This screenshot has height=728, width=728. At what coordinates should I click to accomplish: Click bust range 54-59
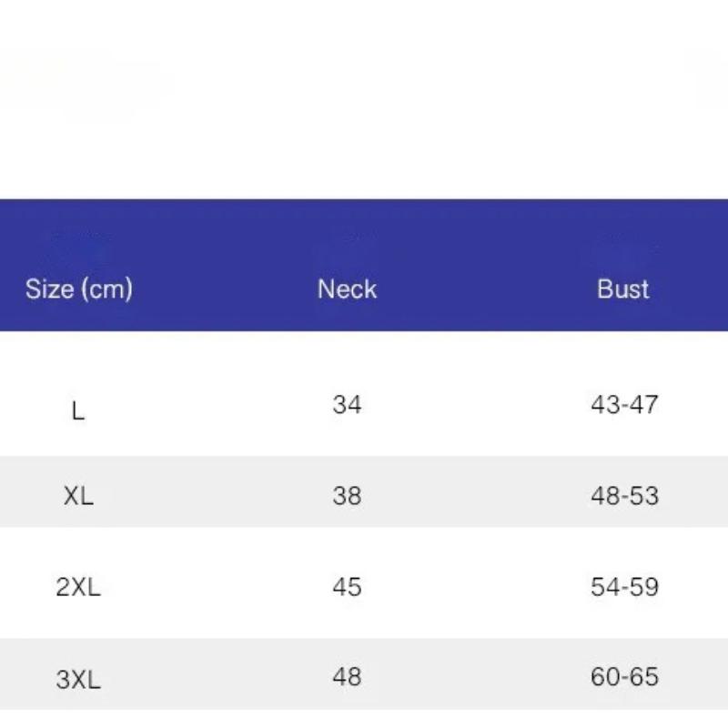coord(624,587)
